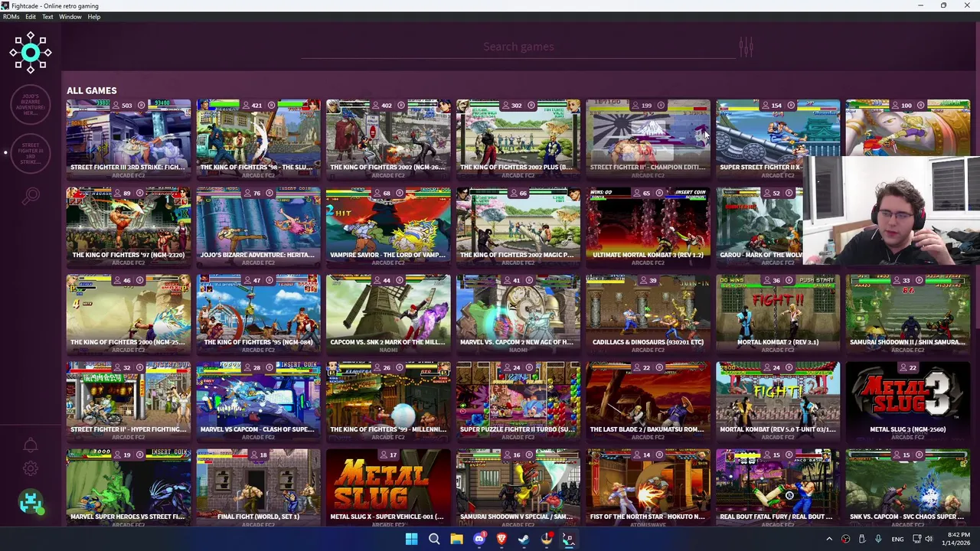
Task: Open Marvel Super Heroes vs Street Fighter card
Action: point(128,487)
